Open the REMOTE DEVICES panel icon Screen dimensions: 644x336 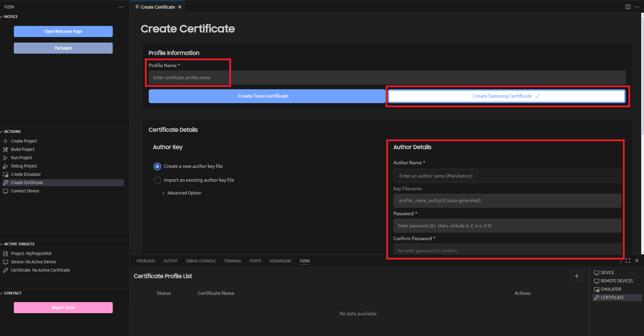pyautogui.click(x=596, y=281)
